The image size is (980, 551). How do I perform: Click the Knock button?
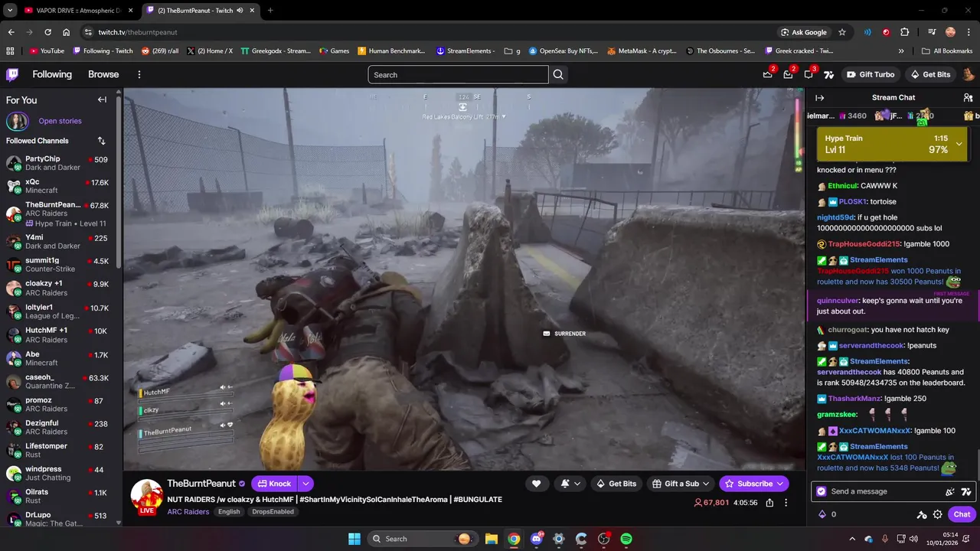click(274, 484)
